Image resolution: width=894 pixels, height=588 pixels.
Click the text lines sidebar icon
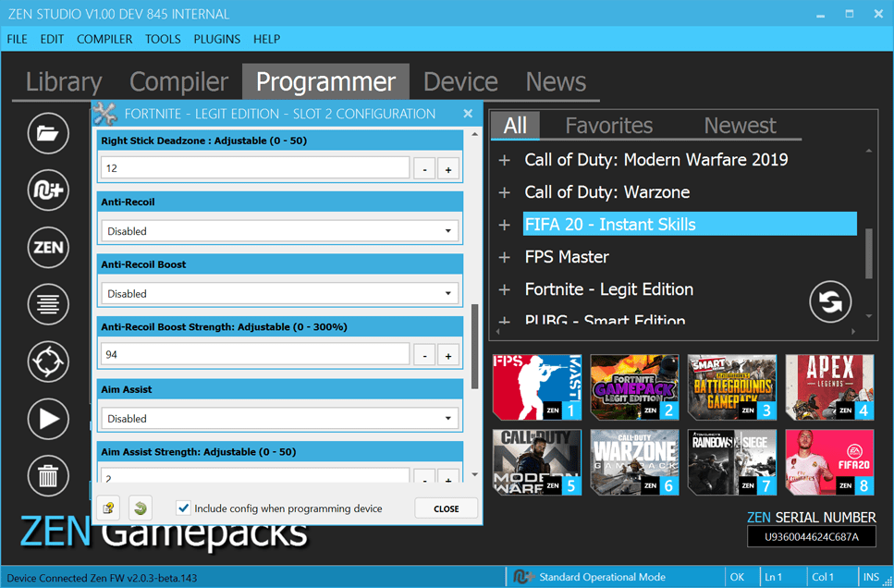click(x=48, y=304)
